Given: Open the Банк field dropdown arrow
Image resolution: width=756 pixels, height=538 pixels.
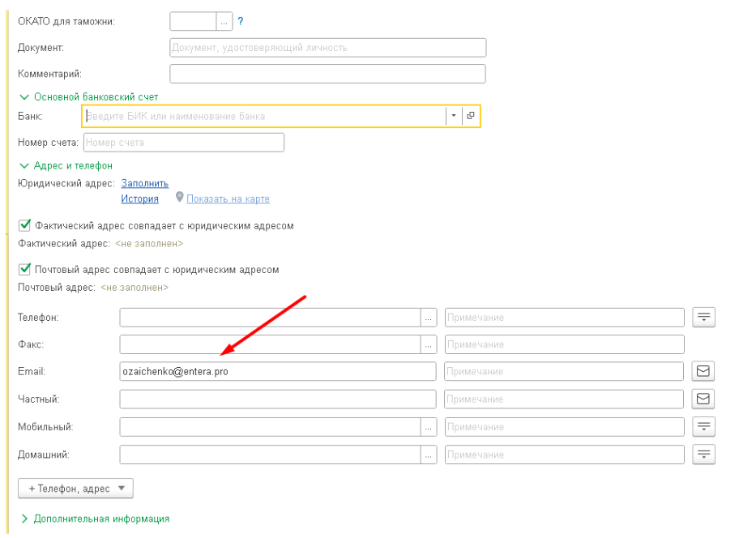Looking at the screenshot, I should point(453,116).
